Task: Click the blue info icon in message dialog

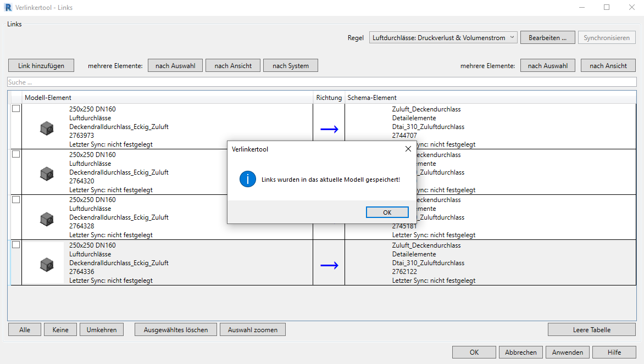Action: tap(248, 179)
